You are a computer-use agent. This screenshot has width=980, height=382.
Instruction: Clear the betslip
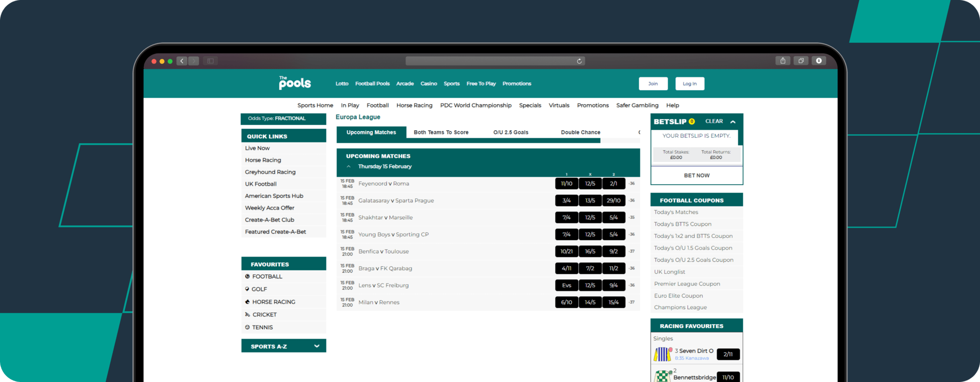tap(714, 121)
